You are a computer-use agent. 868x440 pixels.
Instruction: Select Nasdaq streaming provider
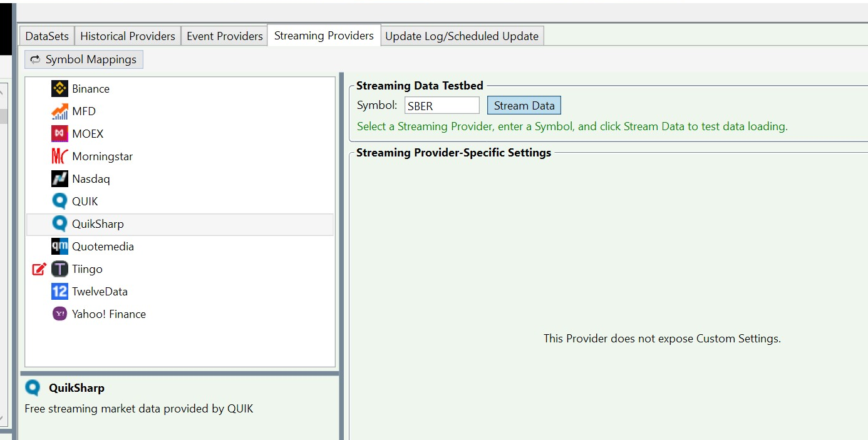pyautogui.click(x=91, y=179)
